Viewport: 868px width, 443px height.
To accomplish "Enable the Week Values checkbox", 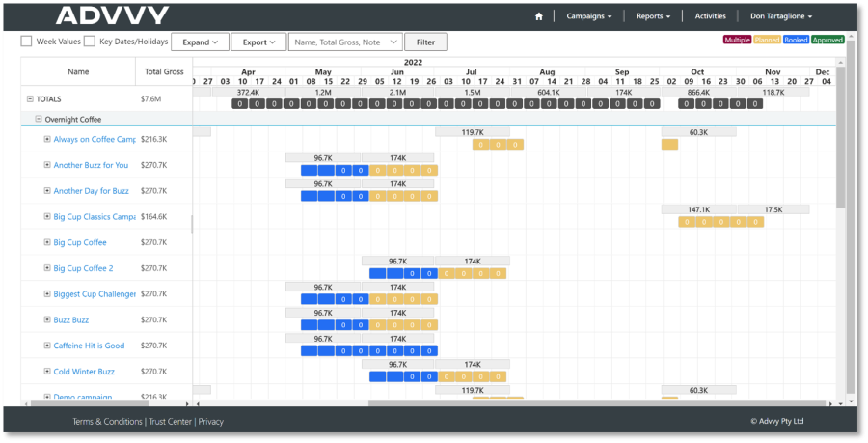I will [27, 42].
